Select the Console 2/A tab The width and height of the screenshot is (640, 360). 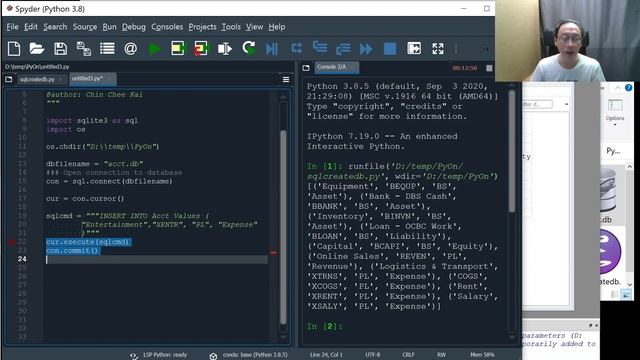click(336, 67)
